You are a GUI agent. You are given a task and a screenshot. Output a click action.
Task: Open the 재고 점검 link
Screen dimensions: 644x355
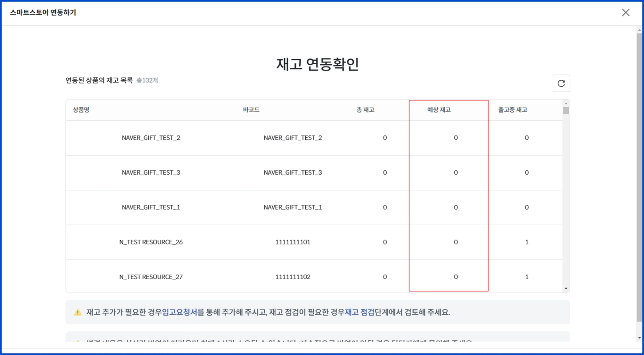359,312
